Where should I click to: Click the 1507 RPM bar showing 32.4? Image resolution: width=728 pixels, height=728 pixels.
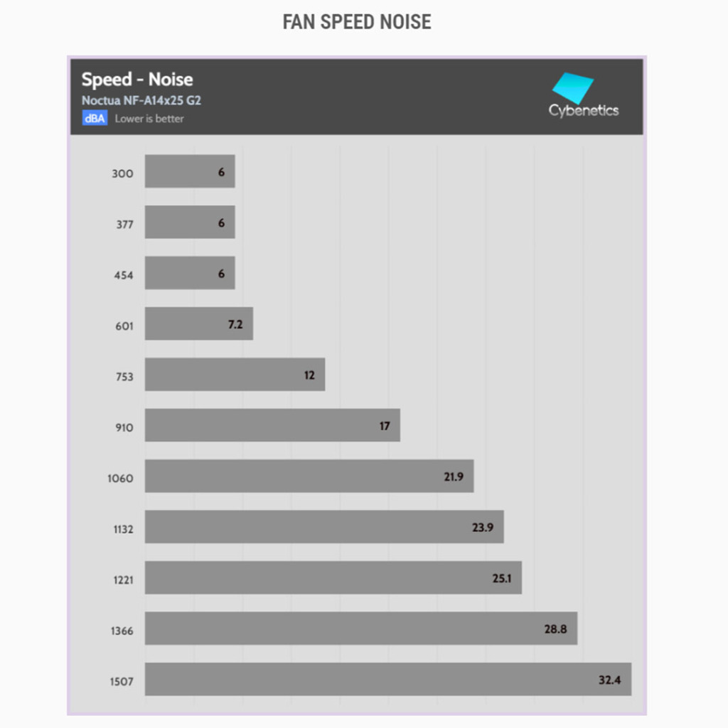[388, 680]
